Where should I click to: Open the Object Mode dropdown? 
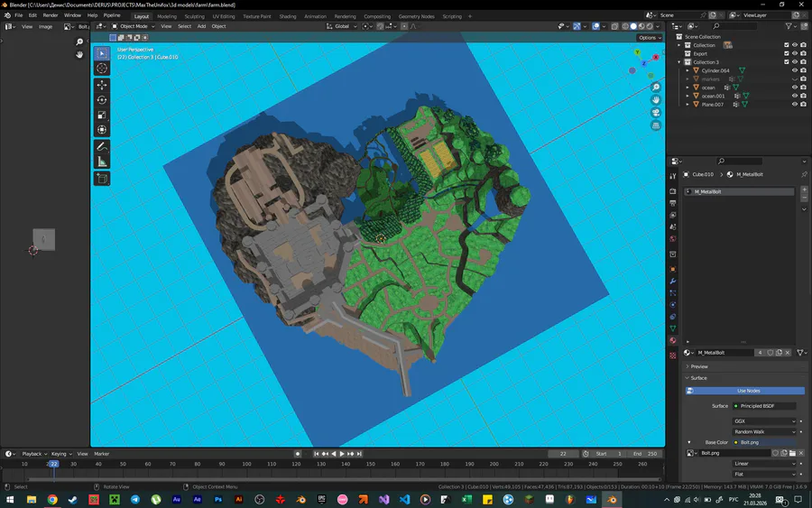(134, 26)
